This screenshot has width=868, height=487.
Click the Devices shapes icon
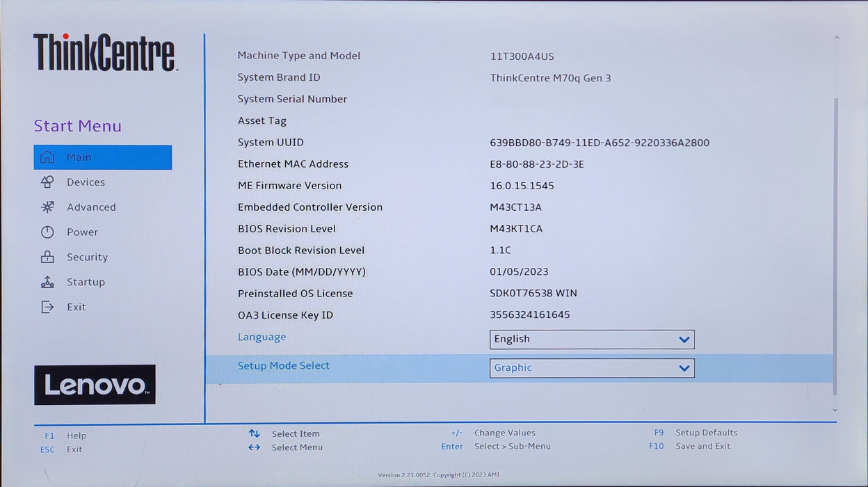47,182
